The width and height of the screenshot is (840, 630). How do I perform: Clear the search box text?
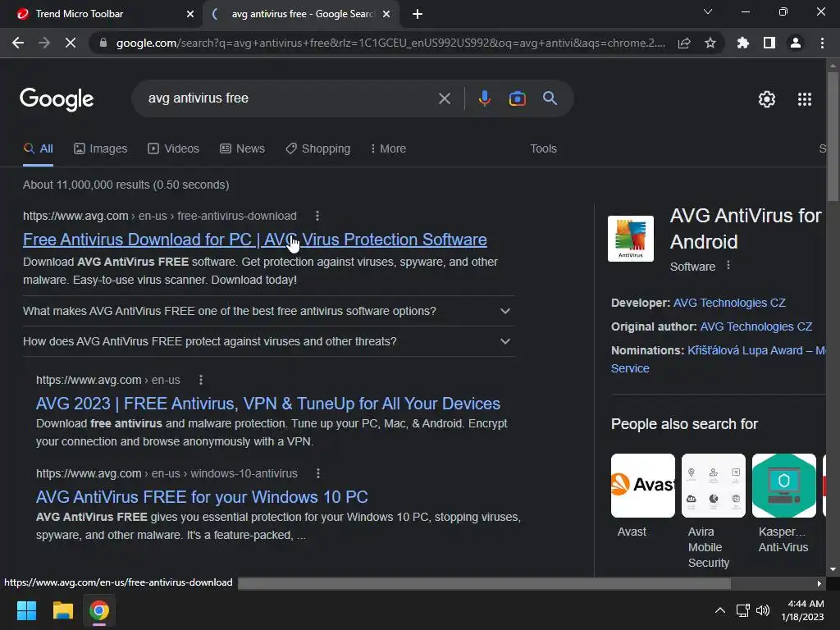pyautogui.click(x=445, y=98)
